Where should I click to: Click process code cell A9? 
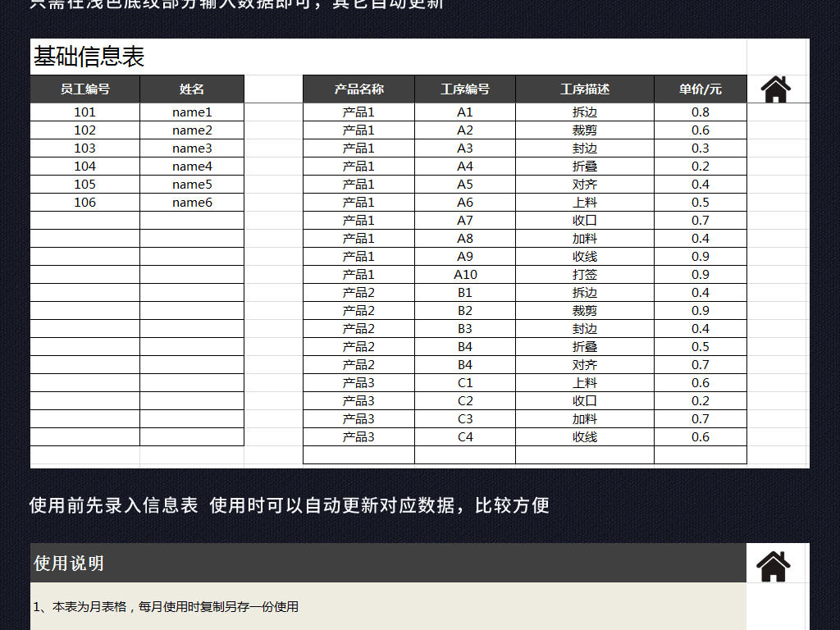[x=465, y=257]
